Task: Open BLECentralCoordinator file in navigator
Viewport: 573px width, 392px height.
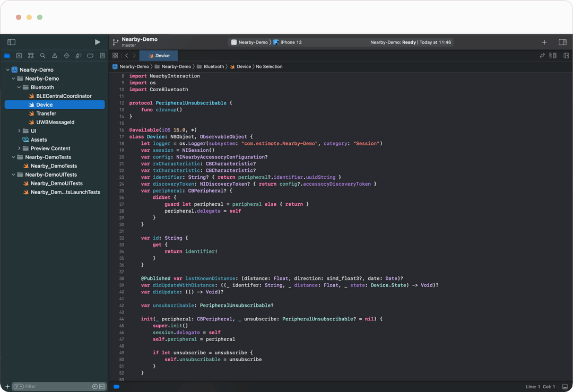Action: pyautogui.click(x=64, y=96)
